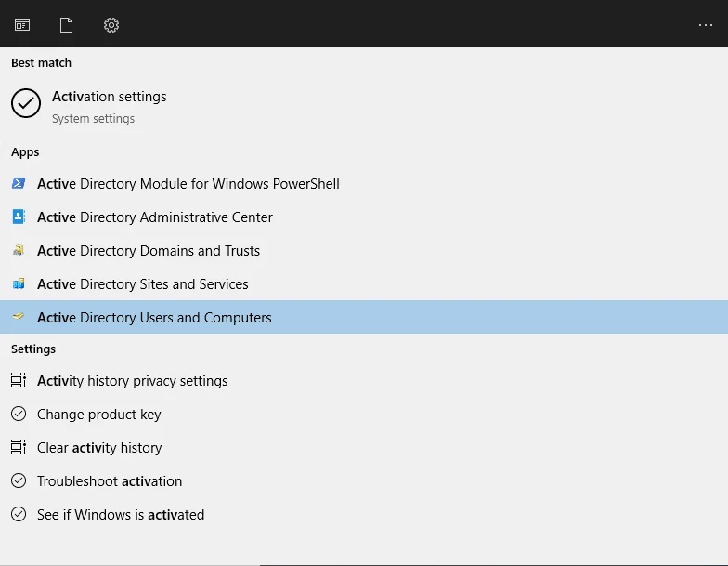Open Troubleshoot activation setting
The height and width of the screenshot is (566, 728).
click(x=364, y=481)
